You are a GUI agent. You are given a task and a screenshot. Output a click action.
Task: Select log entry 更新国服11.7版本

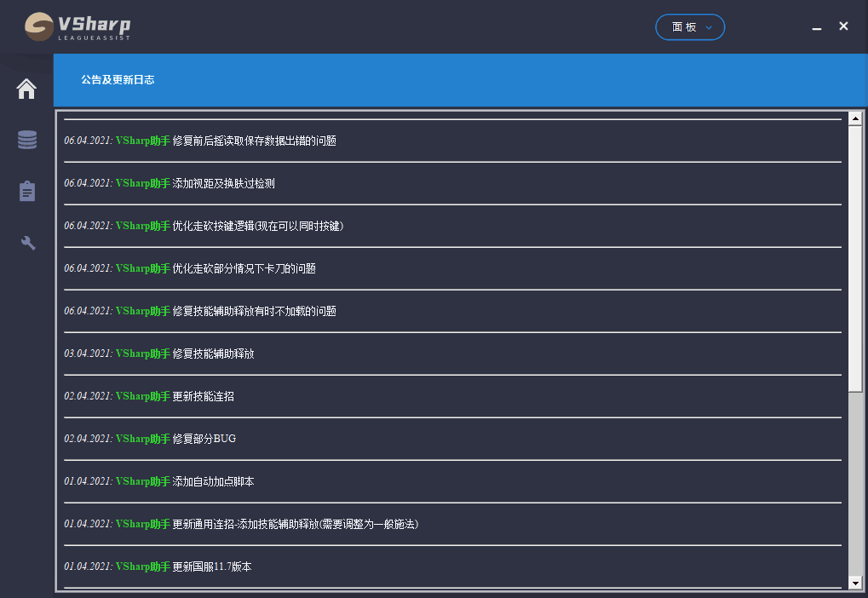point(158,566)
